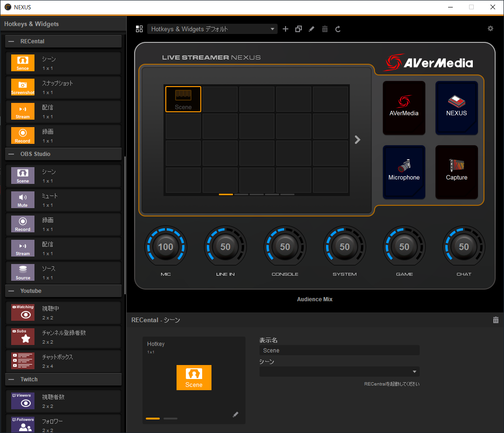Select the OBS Studio Mute icon

coord(22,199)
